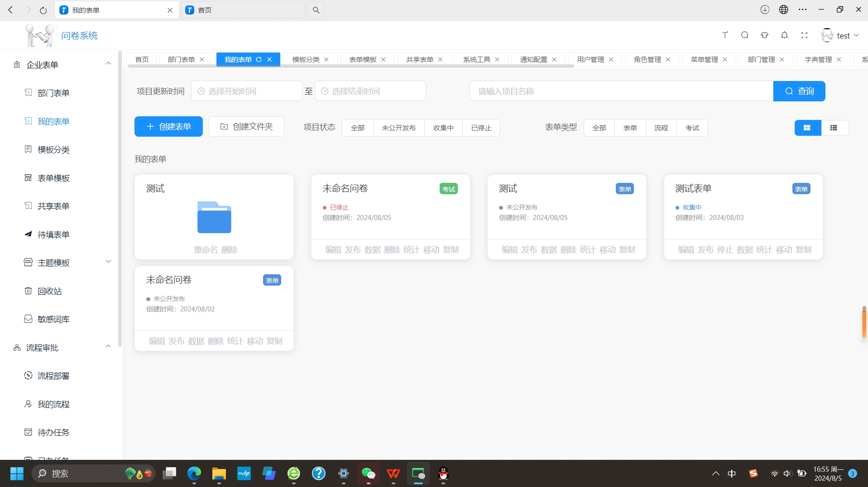Filter form type by 考试
Viewport: 868px width, 487px height.
coord(692,128)
